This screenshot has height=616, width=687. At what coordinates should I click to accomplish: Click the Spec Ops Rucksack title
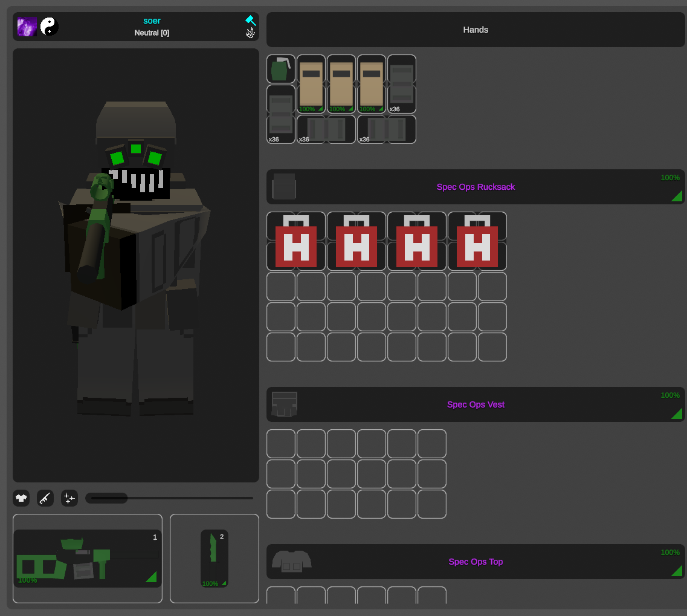(x=476, y=187)
